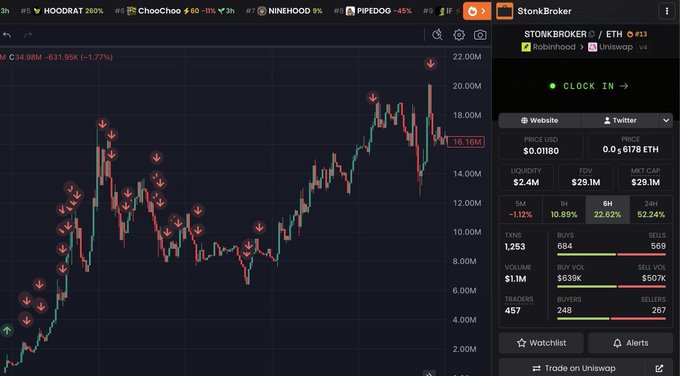Click the CLOCK IN banner
Viewport: 680px width, 376px height.
coord(585,86)
